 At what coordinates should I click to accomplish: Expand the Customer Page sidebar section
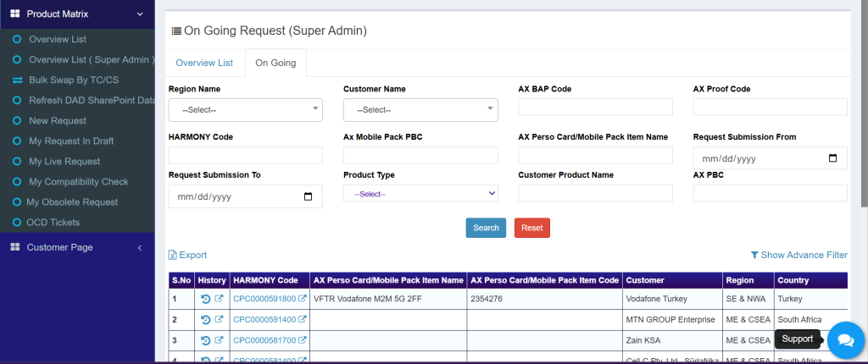(x=140, y=247)
